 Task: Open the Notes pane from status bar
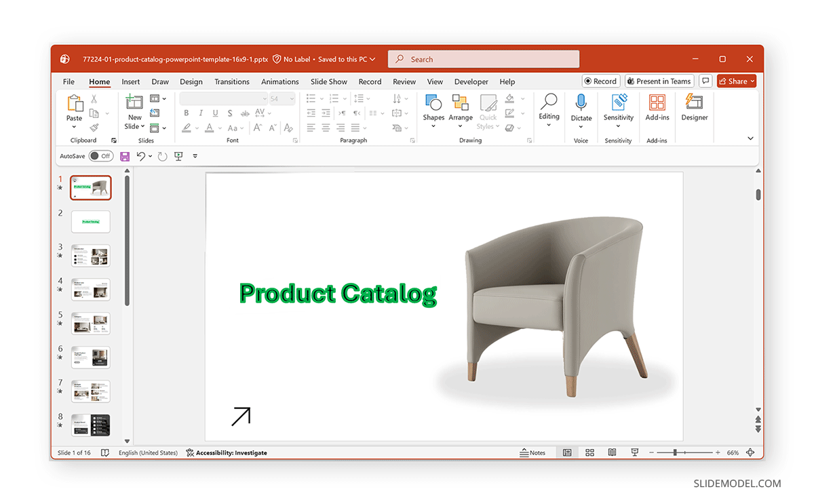pos(534,452)
